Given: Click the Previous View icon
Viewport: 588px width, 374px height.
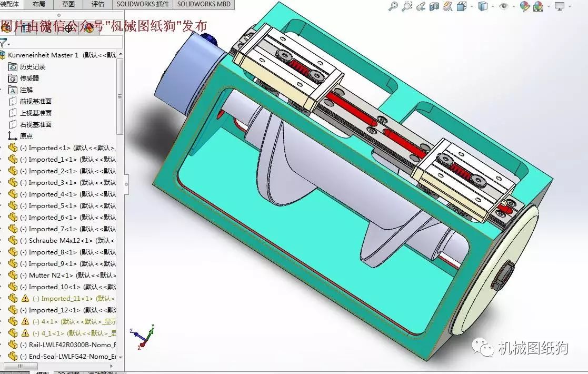Looking at the screenshot, I should point(421,6).
